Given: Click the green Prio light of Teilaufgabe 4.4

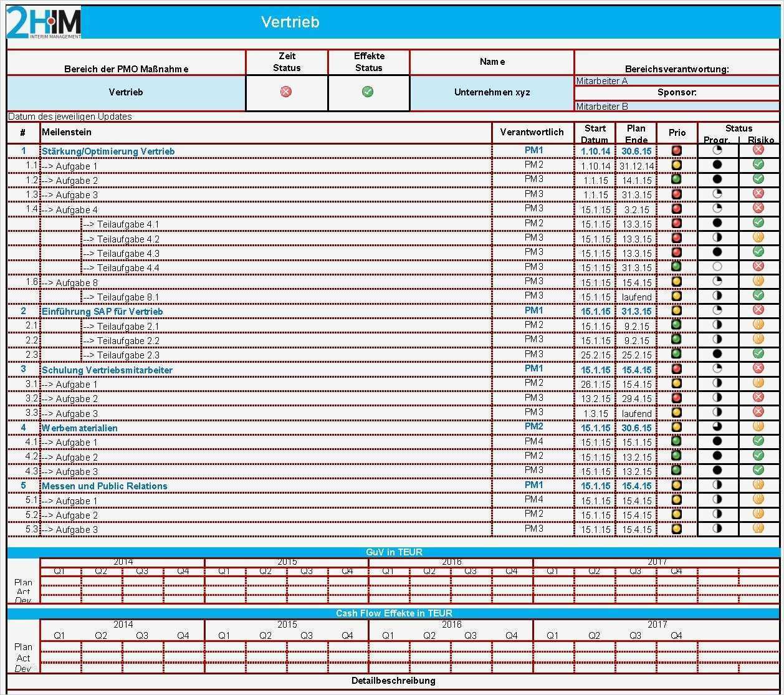Looking at the screenshot, I should (677, 267).
